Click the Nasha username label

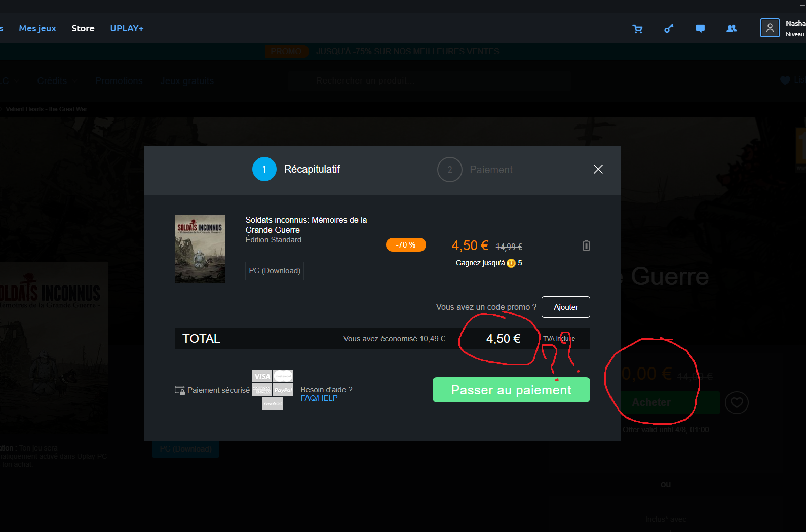795,23
